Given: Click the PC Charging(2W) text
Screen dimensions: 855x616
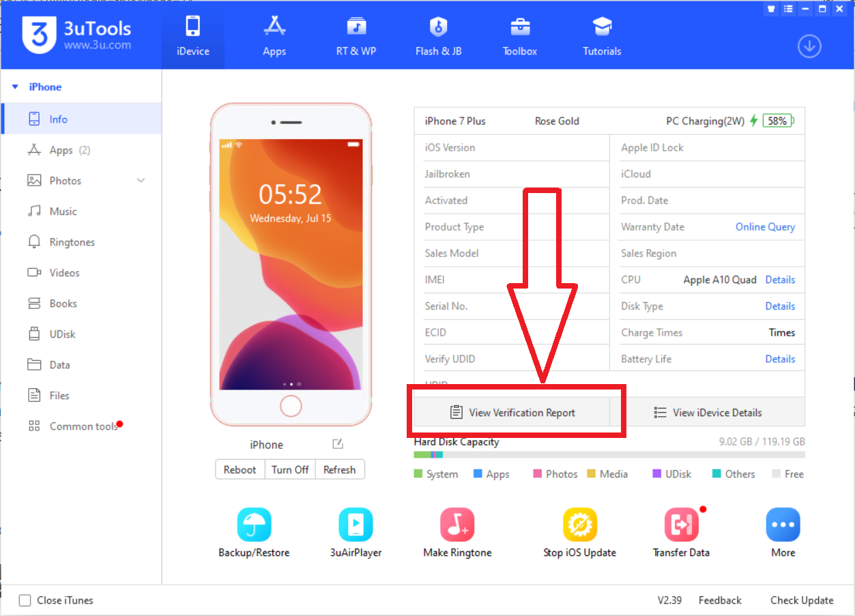Looking at the screenshot, I should (x=706, y=121).
